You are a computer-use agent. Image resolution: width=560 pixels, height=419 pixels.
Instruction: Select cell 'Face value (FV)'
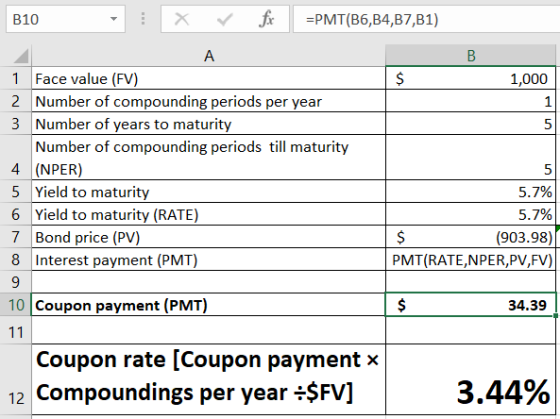(x=209, y=79)
